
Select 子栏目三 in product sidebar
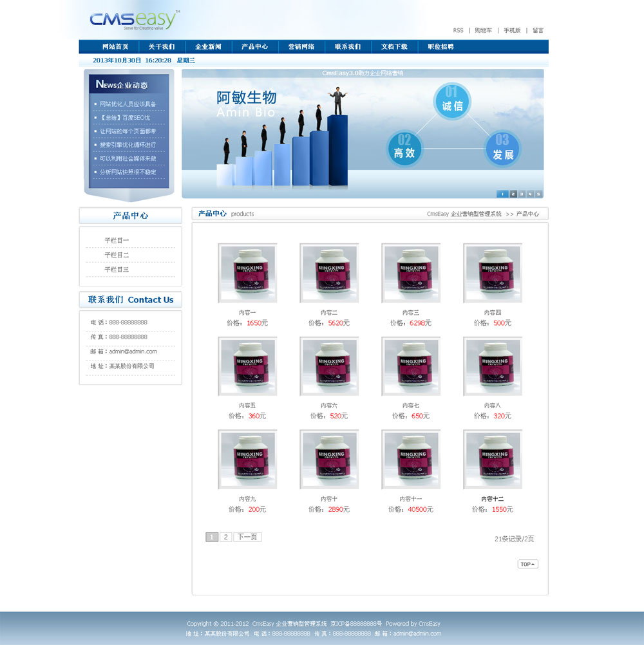(117, 269)
